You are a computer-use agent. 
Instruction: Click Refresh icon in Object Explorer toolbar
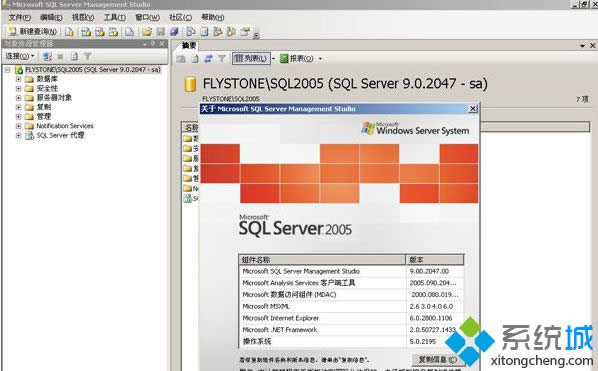pyautogui.click(x=74, y=57)
